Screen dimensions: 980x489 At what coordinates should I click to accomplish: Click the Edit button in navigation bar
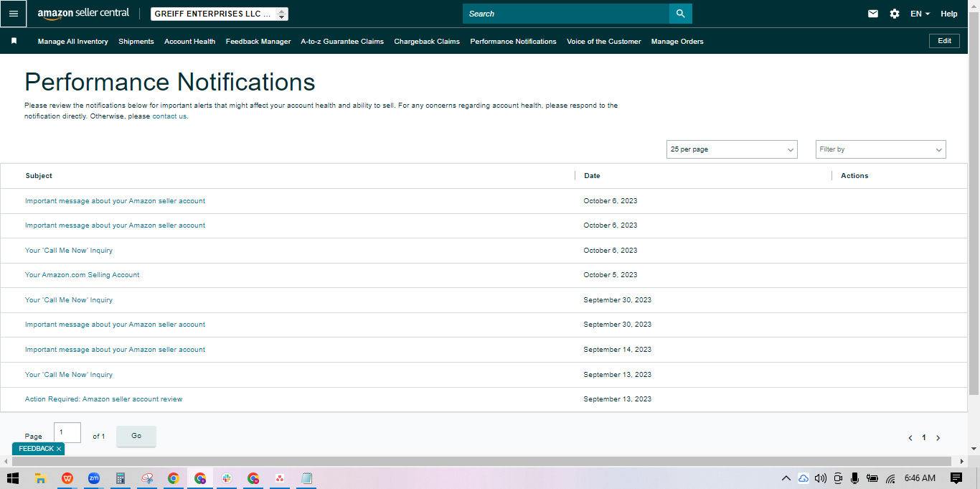[x=944, y=41]
